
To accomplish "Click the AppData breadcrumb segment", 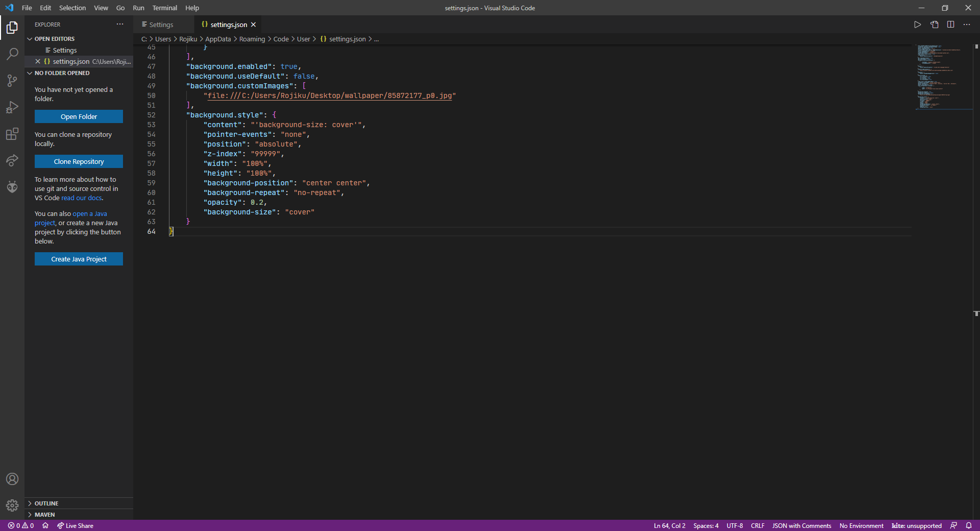I will pyautogui.click(x=218, y=39).
